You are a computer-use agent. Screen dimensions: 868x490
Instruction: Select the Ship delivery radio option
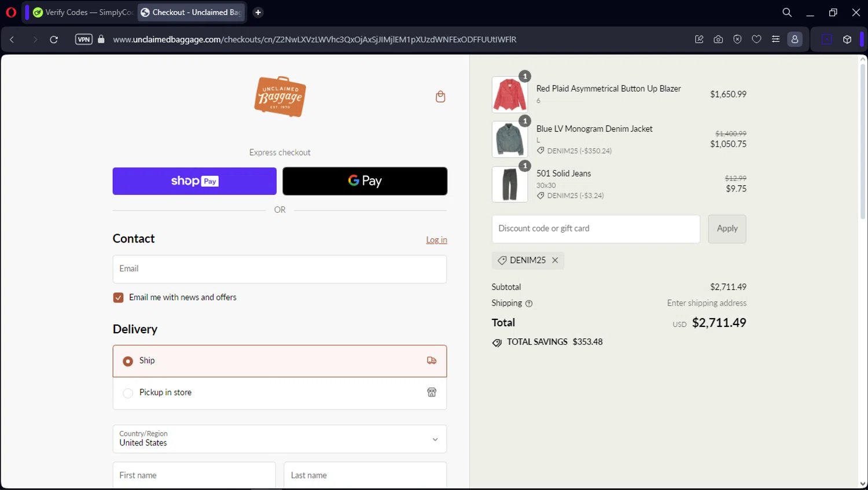tap(128, 361)
